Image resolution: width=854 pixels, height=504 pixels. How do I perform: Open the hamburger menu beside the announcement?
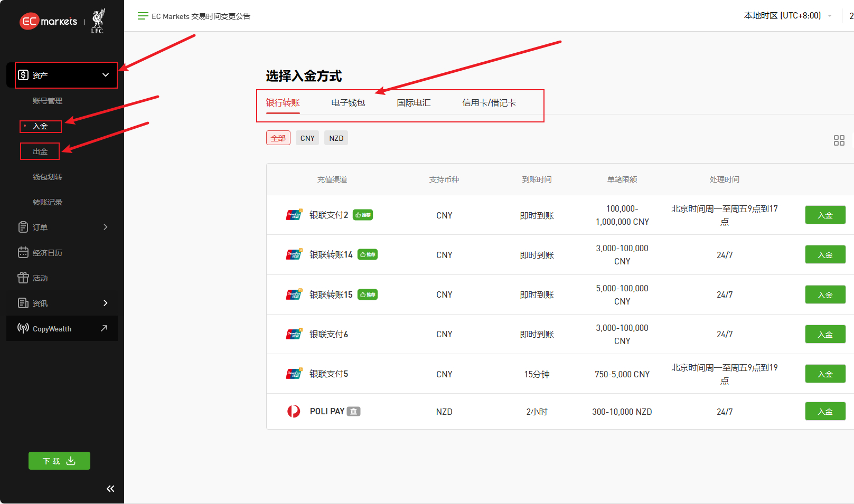(142, 16)
